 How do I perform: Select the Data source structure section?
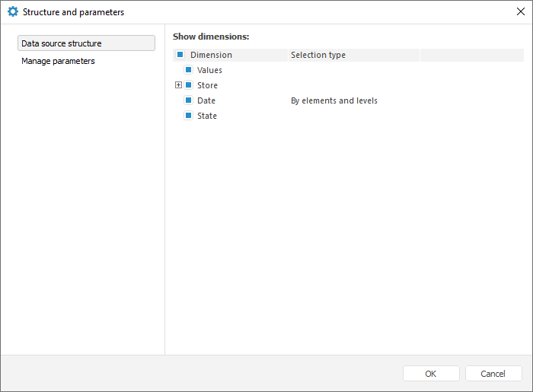86,43
